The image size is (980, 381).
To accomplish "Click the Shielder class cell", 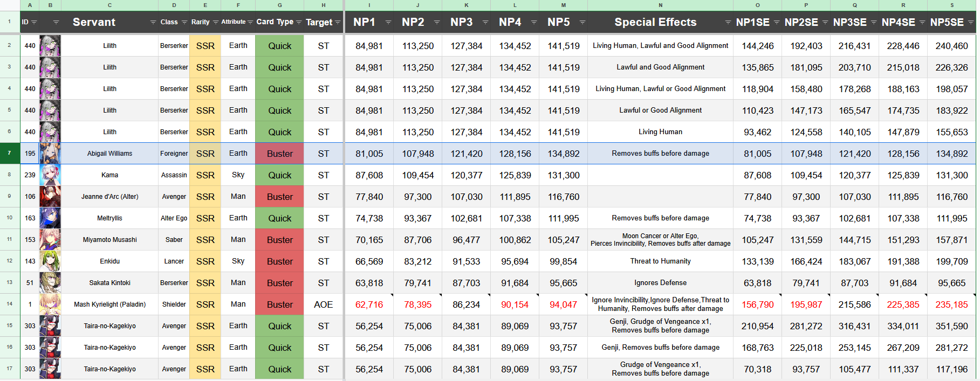I will point(174,304).
